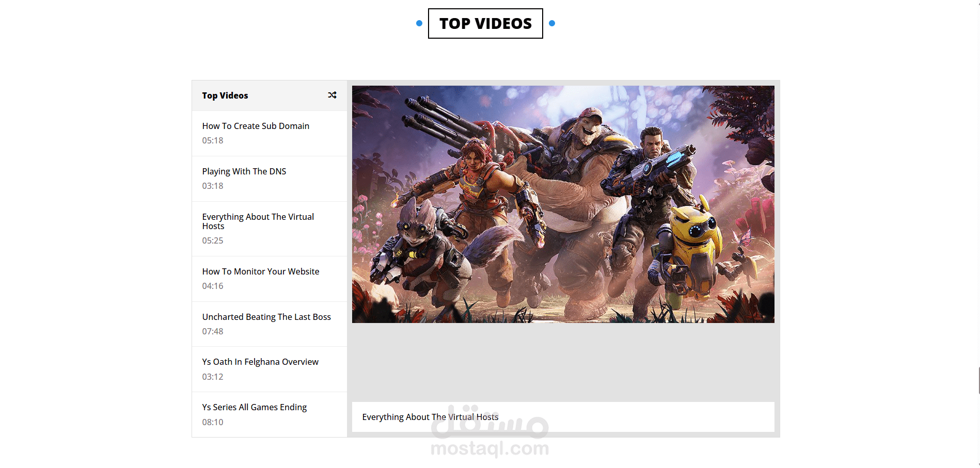The image size is (980, 468).
Task: Click the shuffle icon in Top Videos header
Action: click(332, 95)
